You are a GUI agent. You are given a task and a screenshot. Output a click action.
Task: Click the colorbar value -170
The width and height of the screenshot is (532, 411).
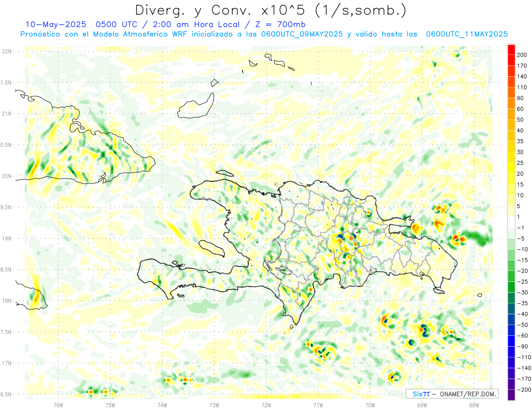point(524,379)
